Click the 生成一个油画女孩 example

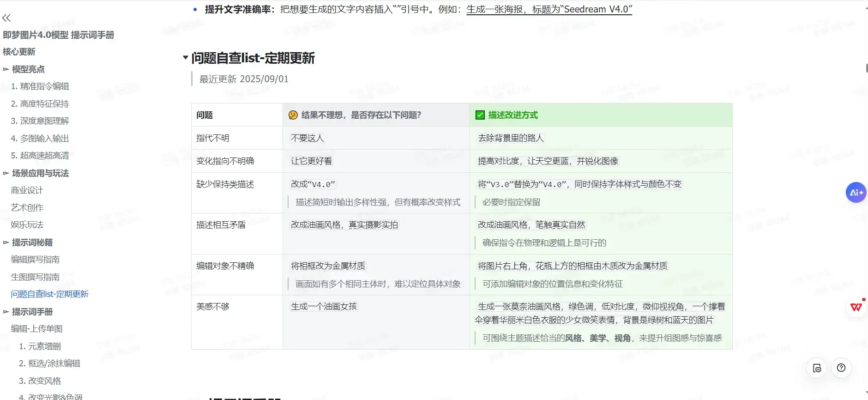point(324,307)
